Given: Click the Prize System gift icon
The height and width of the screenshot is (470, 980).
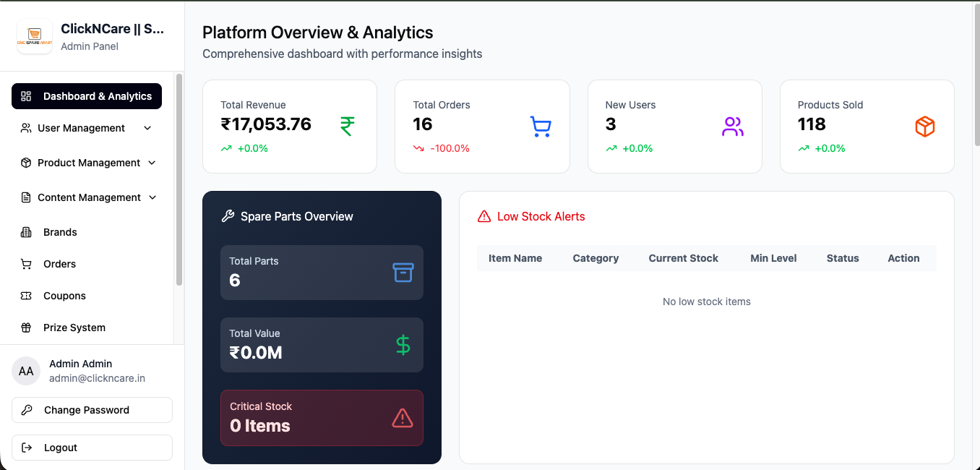Looking at the screenshot, I should [x=26, y=328].
